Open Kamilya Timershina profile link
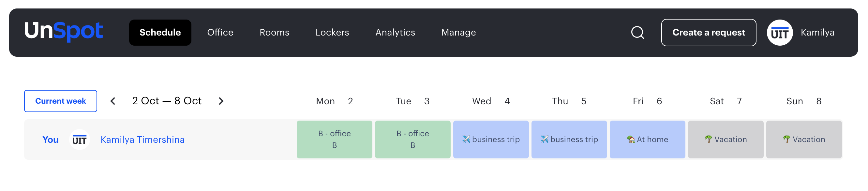Screen dimensions: 868x191 pyautogui.click(x=142, y=140)
